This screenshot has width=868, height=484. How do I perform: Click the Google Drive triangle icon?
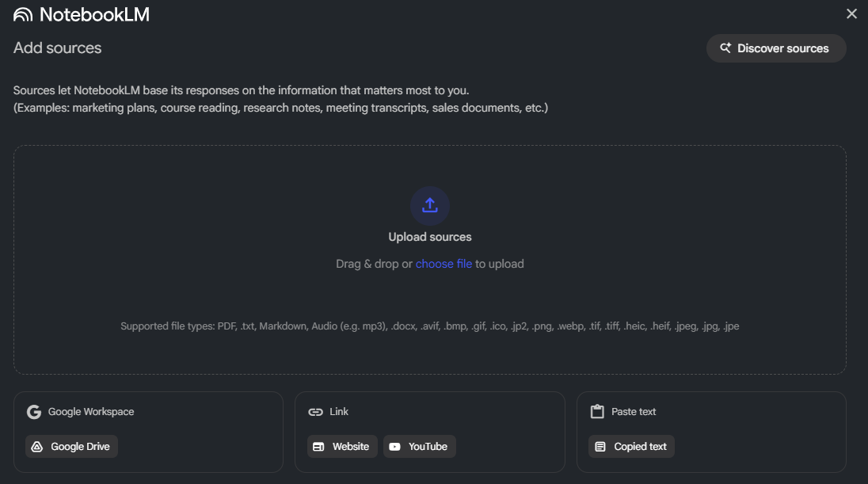tap(36, 447)
